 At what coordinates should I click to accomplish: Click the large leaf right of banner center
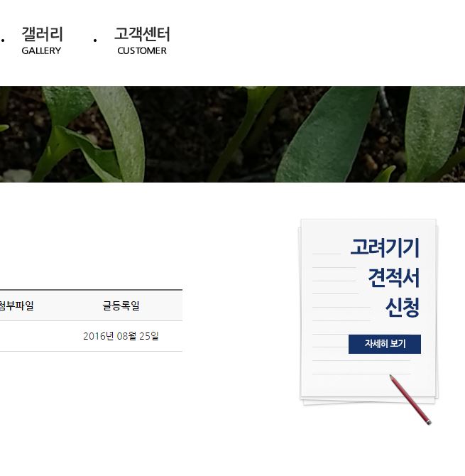click(x=326, y=136)
